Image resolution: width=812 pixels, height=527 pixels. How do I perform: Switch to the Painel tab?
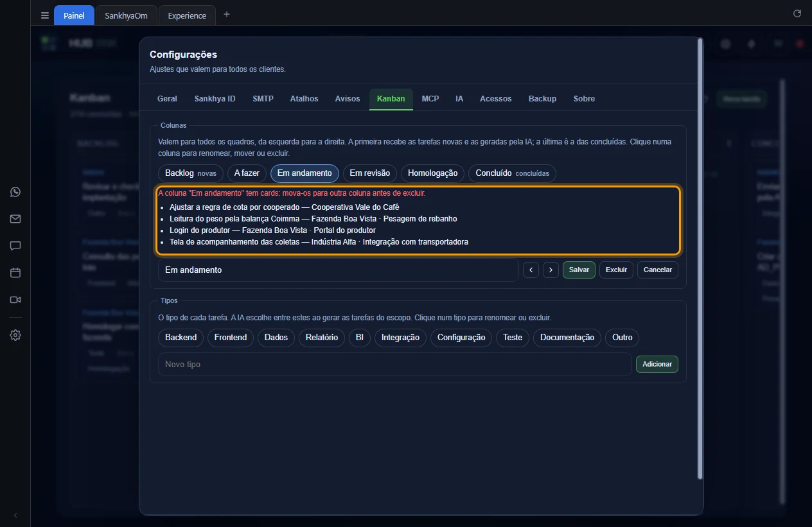point(74,15)
